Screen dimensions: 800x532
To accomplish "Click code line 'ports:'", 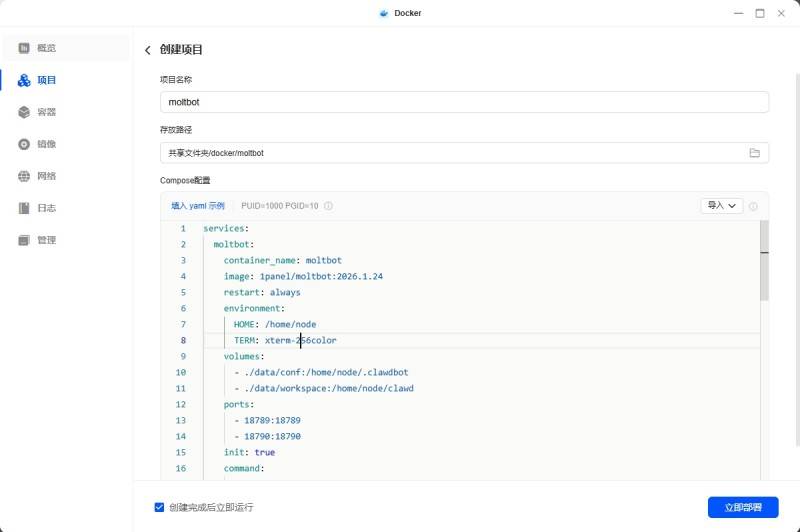I will click(239, 404).
